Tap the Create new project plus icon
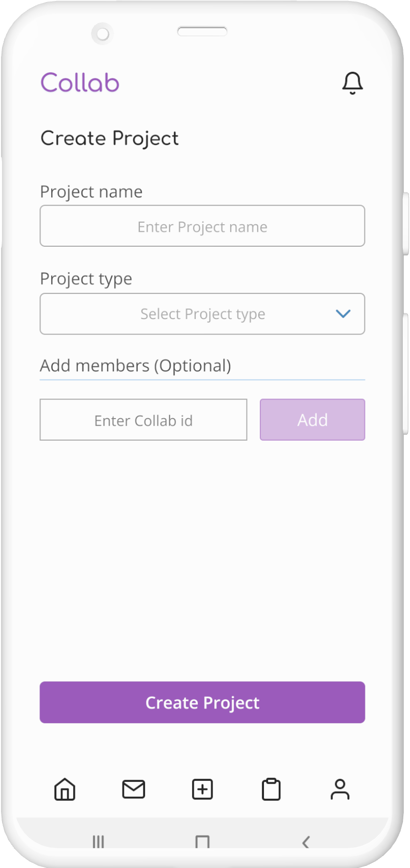 pos(202,790)
